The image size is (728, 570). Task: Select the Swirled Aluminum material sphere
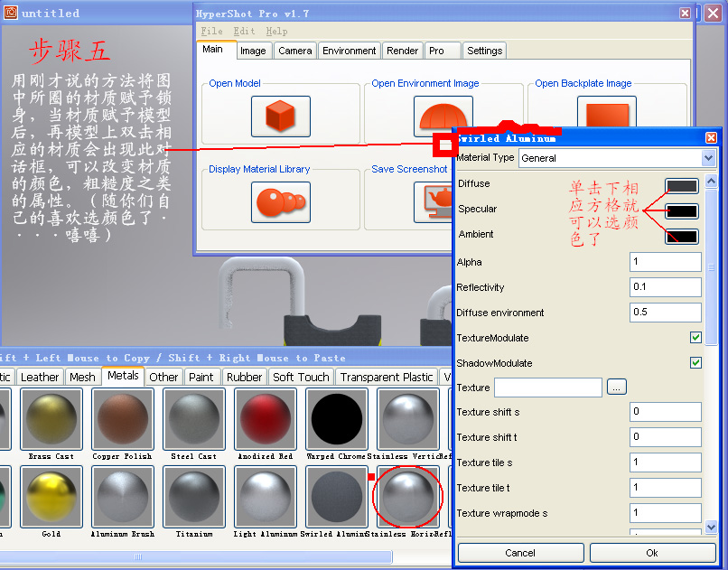point(337,497)
